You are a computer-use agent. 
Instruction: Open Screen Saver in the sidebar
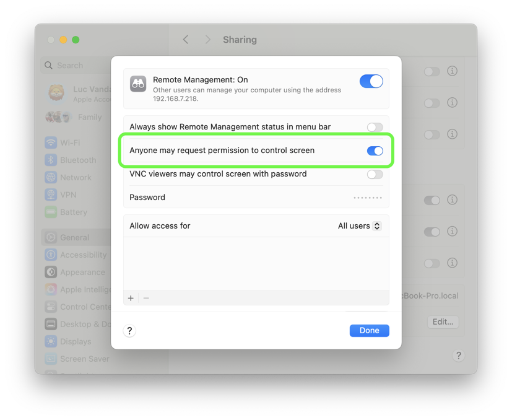(78, 359)
